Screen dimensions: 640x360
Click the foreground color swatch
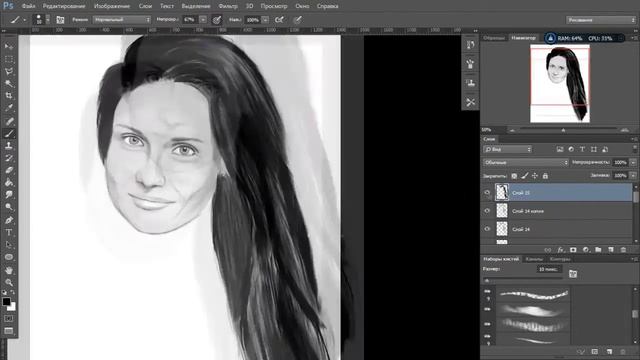(x=6, y=302)
